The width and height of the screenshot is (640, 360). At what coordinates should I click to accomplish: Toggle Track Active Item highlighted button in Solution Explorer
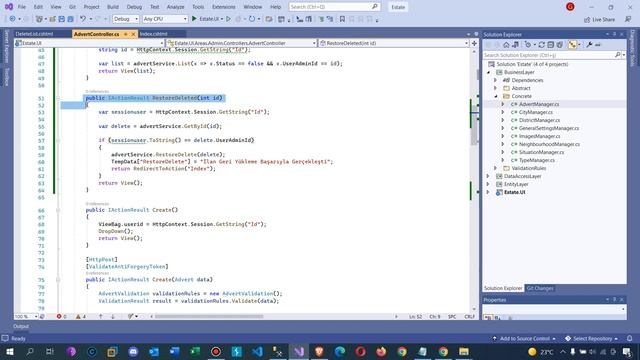point(572,45)
